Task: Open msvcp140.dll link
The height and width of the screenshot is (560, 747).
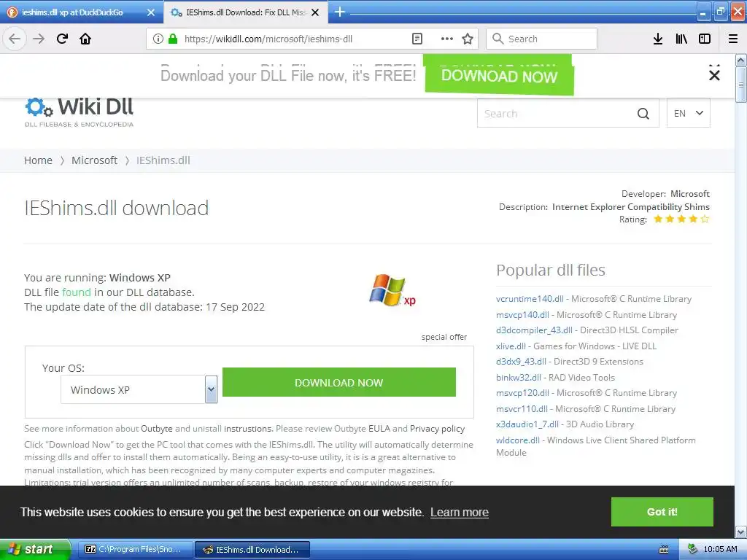Action: tap(522, 315)
